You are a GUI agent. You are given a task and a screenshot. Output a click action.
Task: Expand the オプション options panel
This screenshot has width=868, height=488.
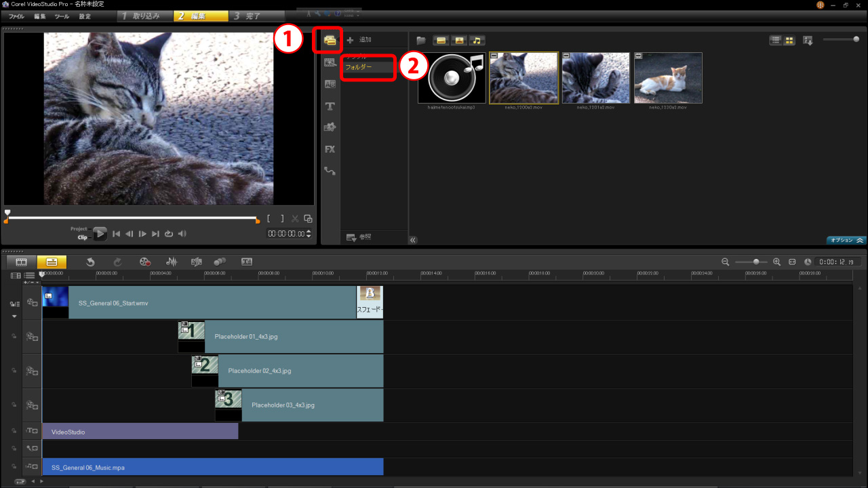click(846, 240)
